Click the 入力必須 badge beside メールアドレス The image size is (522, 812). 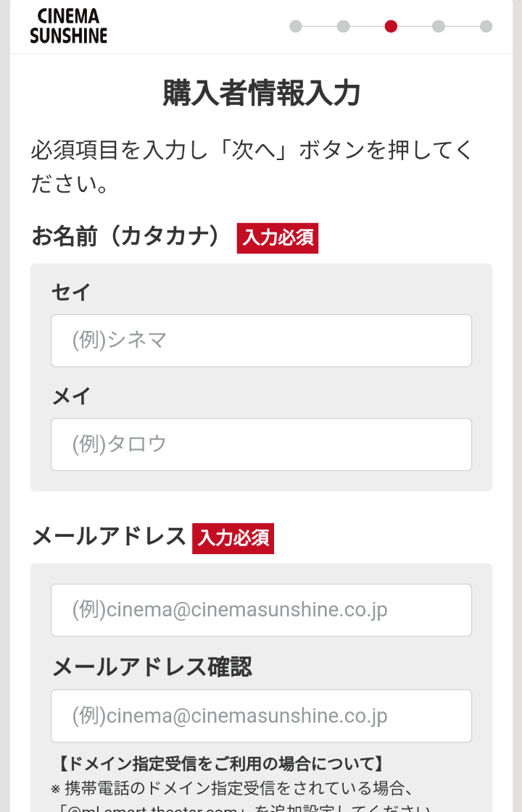pos(233,539)
